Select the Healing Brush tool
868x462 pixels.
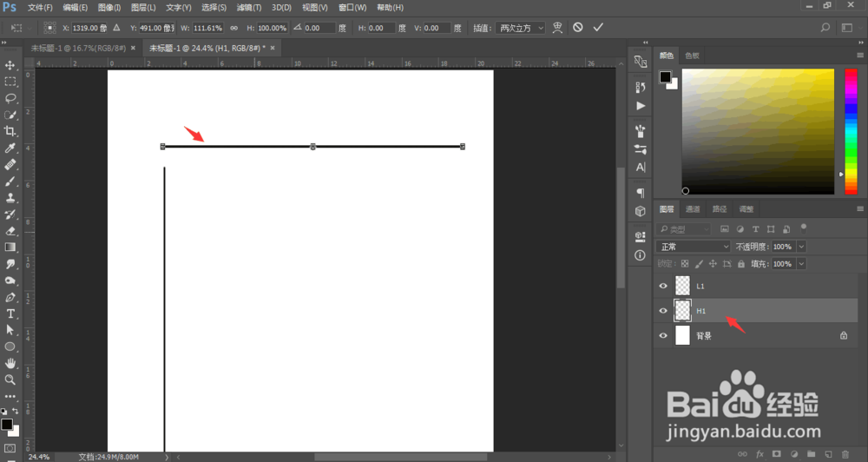pos(10,164)
